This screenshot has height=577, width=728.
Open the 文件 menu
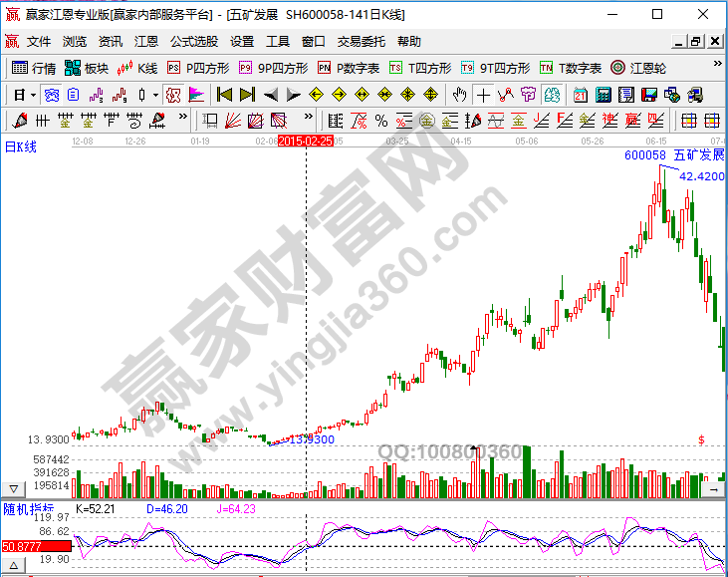pyautogui.click(x=39, y=42)
